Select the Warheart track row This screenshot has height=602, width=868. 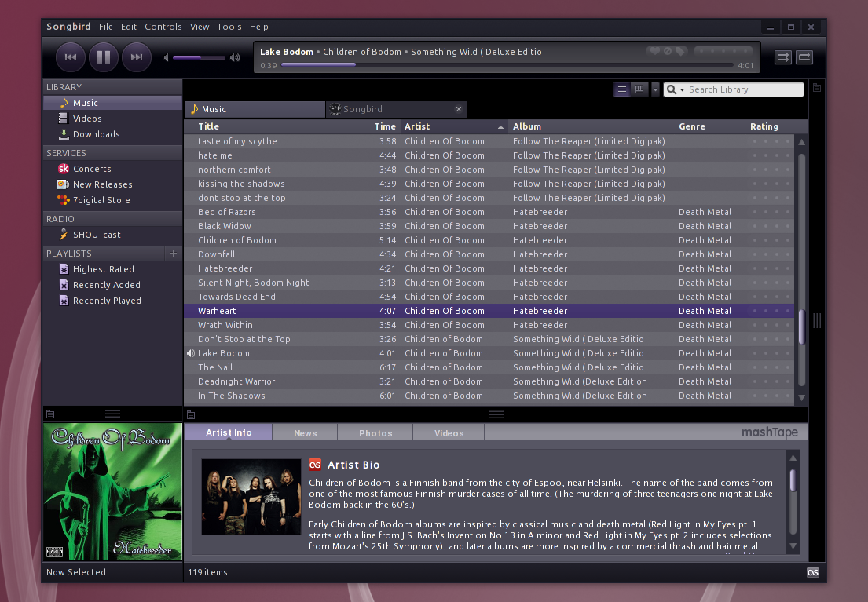489,311
